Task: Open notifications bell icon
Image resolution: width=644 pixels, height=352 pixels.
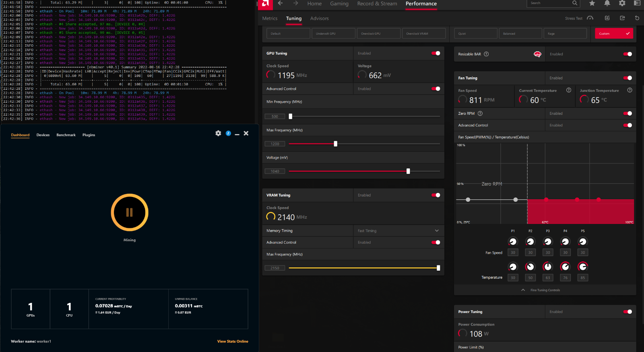Action: 607,3
